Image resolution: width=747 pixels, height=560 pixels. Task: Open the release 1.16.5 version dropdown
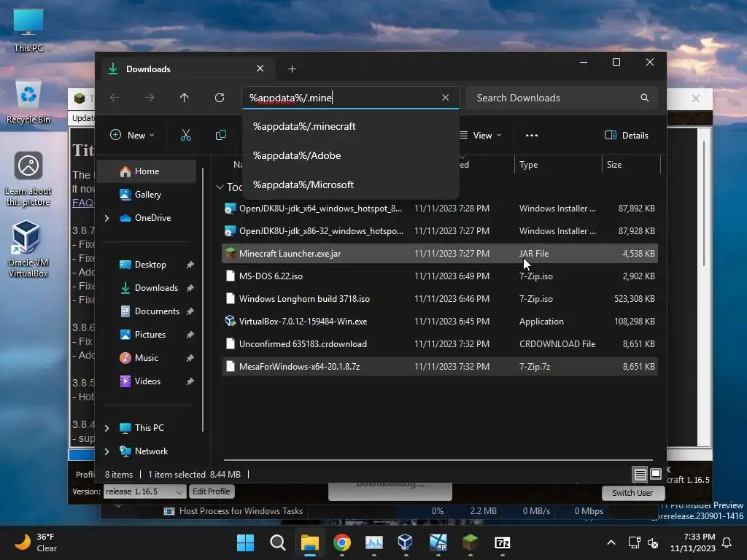(x=145, y=491)
